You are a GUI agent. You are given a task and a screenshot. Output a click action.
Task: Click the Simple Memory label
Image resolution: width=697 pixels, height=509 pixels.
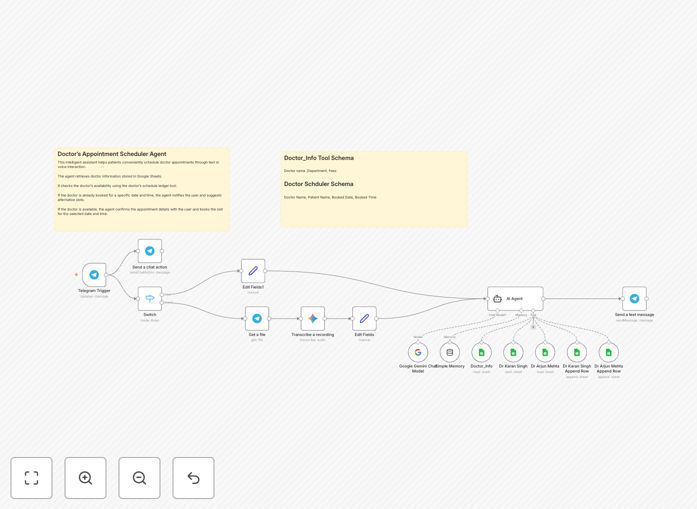point(450,366)
